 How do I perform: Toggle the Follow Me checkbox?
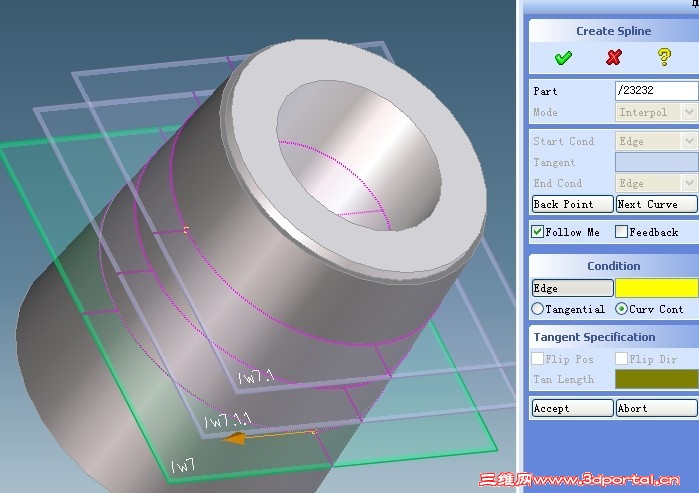coord(537,232)
